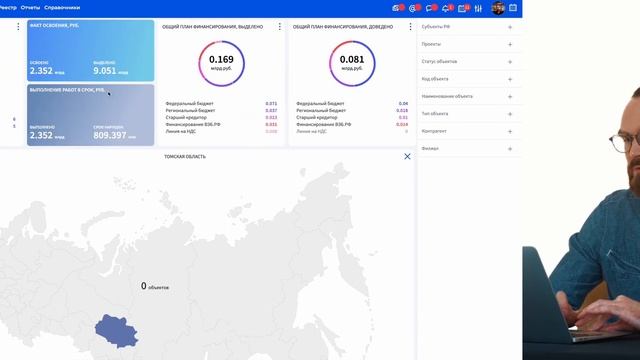Click 'Федеральный бюджет' in the 'выделено' card
The height and width of the screenshot is (360, 640).
(189, 104)
